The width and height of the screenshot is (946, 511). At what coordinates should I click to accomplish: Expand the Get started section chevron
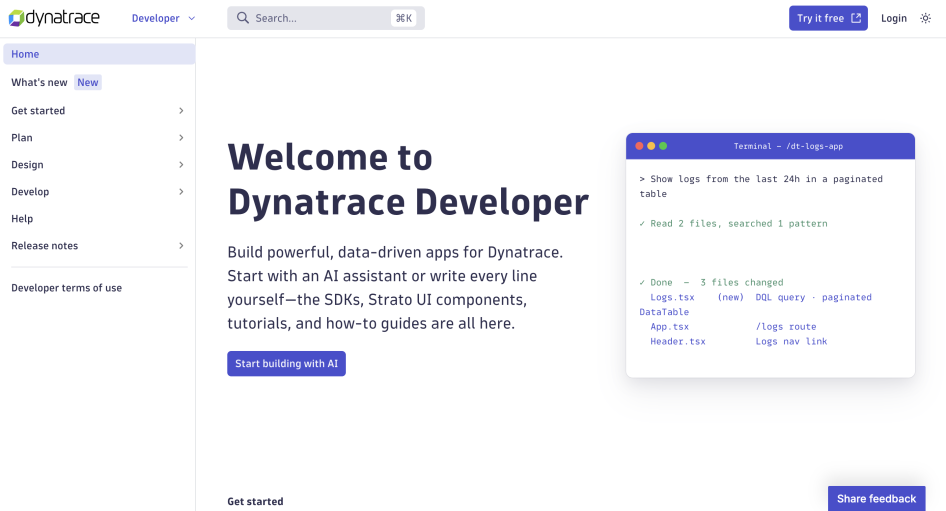[181, 110]
